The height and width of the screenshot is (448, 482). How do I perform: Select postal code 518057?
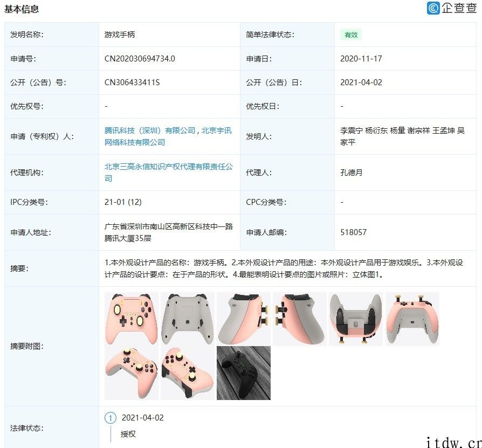(353, 232)
